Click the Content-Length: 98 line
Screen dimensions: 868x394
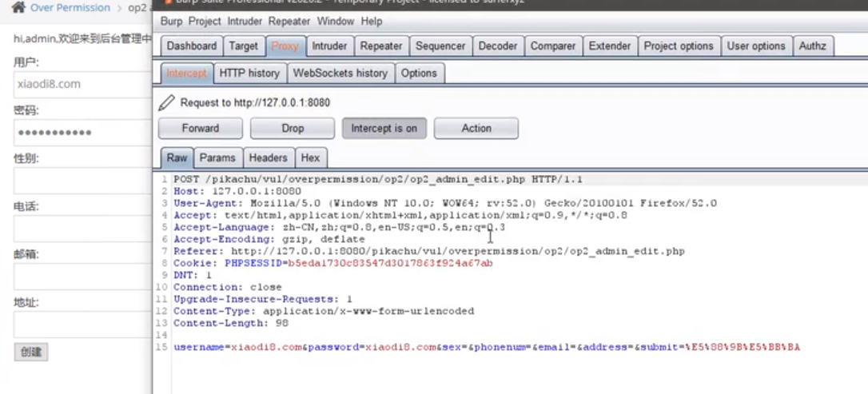[x=231, y=324]
